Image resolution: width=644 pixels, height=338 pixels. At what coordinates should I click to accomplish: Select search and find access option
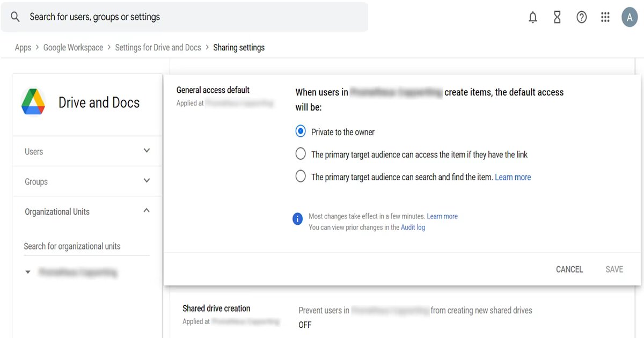pos(301,175)
